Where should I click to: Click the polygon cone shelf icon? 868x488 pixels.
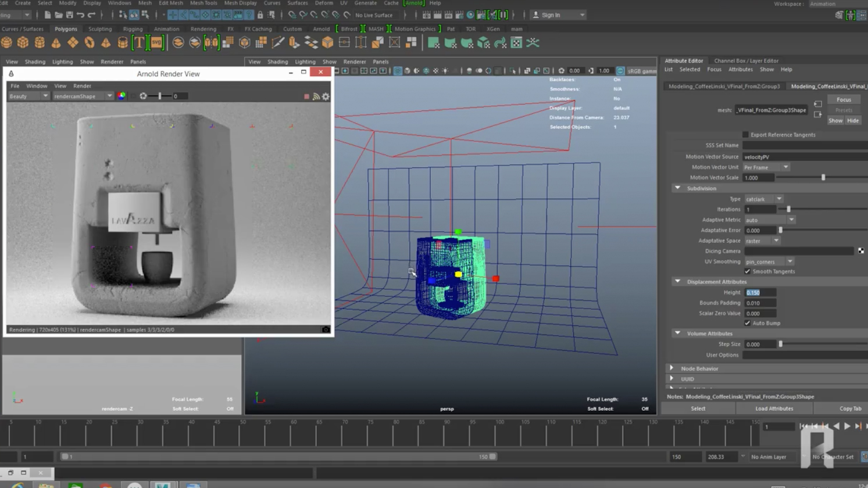[x=56, y=42]
